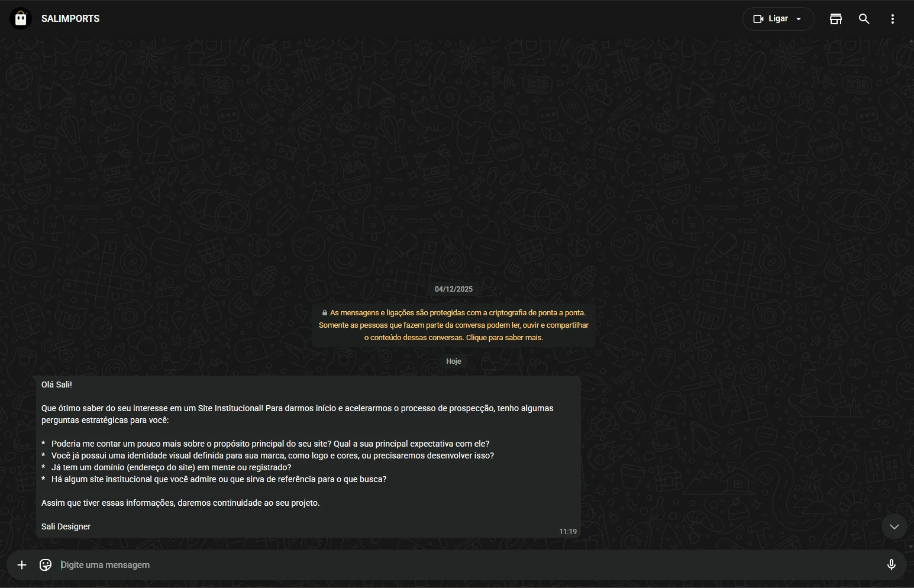Record a voice message with microphone icon
This screenshot has width=914, height=588.
click(892, 566)
